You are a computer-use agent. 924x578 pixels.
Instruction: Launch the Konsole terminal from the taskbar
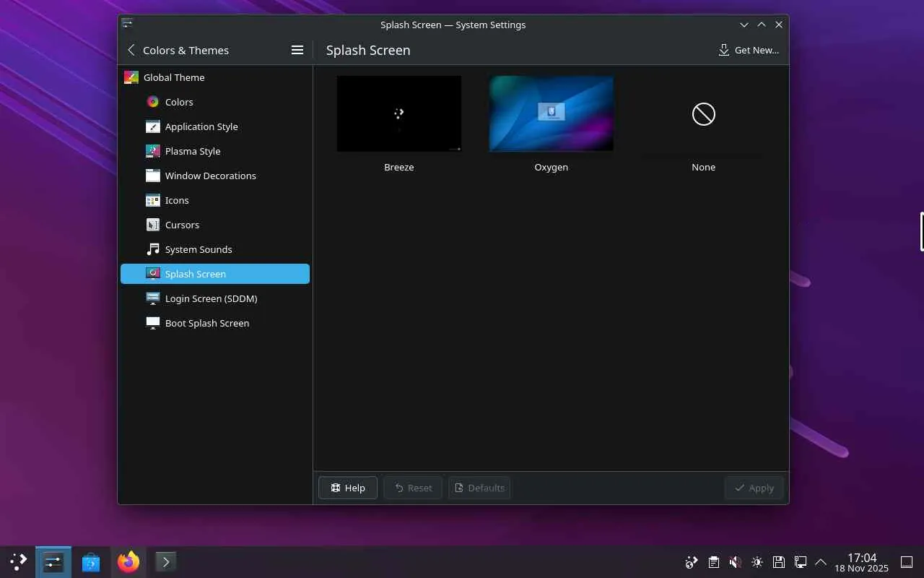tap(166, 562)
